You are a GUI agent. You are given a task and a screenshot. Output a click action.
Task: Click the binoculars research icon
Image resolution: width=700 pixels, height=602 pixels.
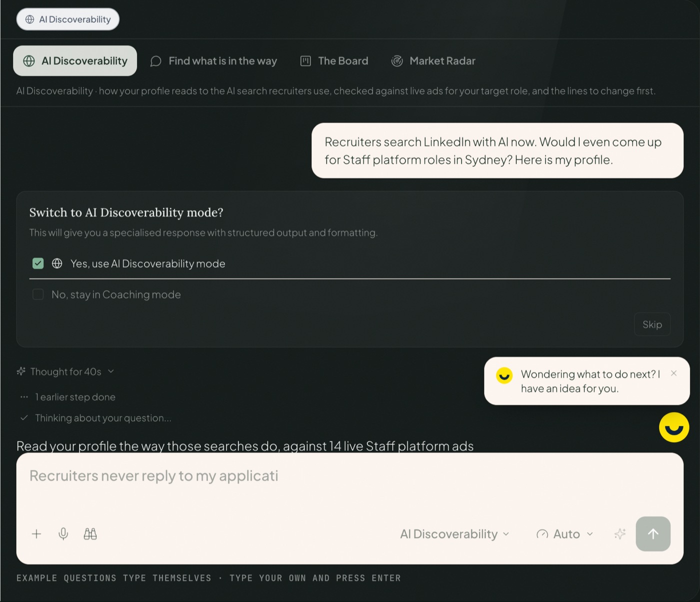coord(90,534)
